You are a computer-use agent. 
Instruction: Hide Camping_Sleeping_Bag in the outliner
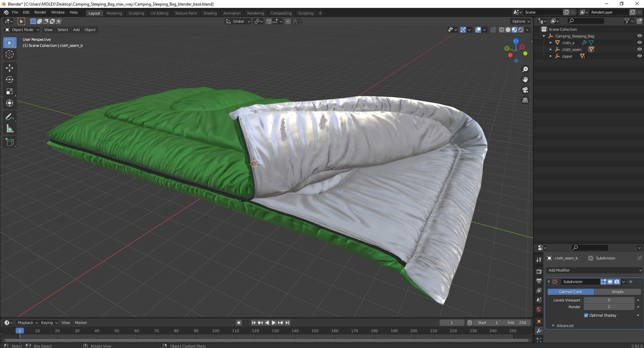click(x=639, y=36)
